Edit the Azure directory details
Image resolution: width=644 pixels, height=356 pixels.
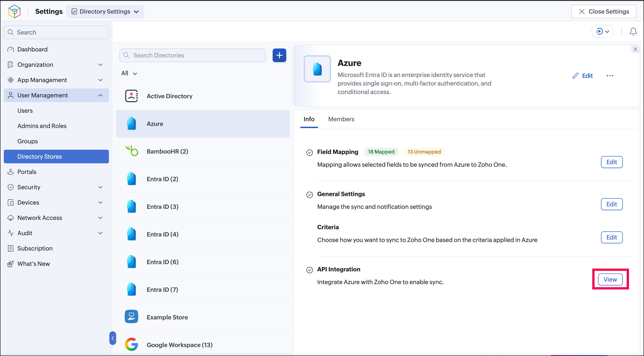pos(582,76)
